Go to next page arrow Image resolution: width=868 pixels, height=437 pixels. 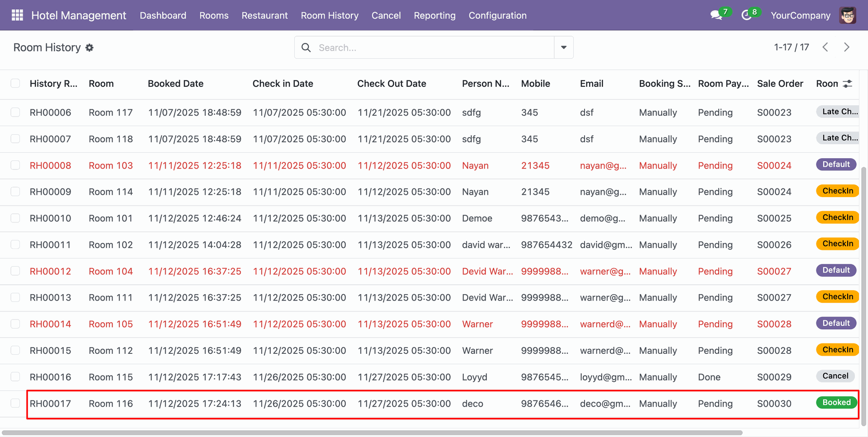[x=846, y=47]
